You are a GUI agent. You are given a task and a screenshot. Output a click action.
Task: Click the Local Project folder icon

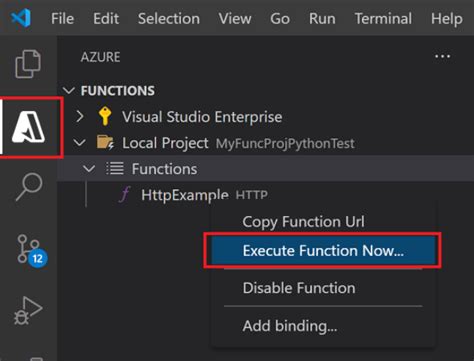point(105,142)
